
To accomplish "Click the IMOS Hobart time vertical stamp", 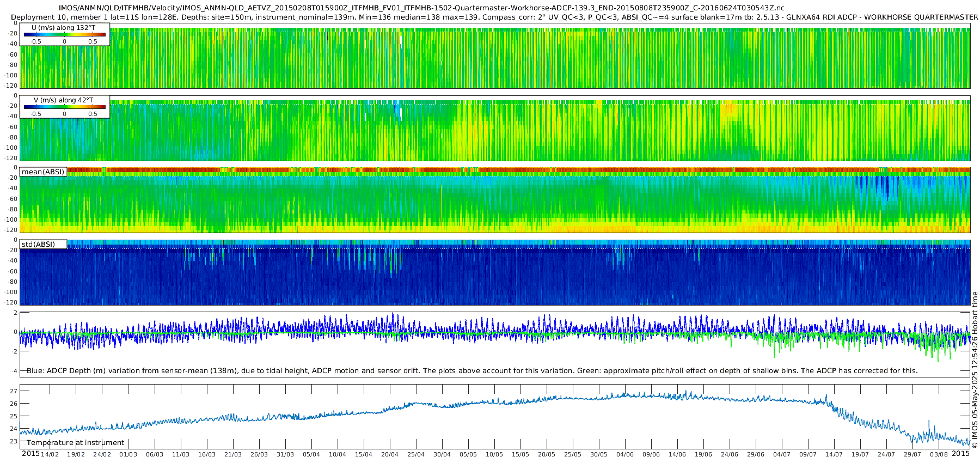I will (x=975, y=377).
